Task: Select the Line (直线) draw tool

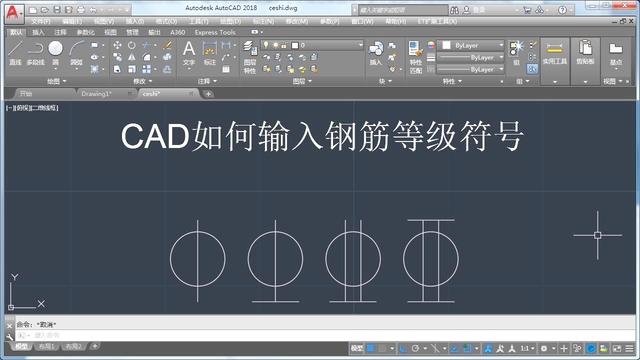Action: [15, 53]
